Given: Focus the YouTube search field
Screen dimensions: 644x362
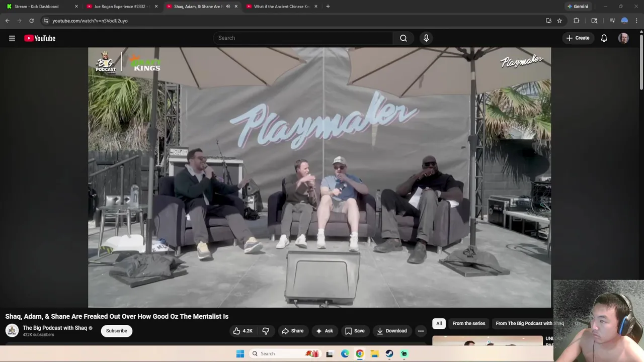Looking at the screenshot, I should click(x=303, y=38).
